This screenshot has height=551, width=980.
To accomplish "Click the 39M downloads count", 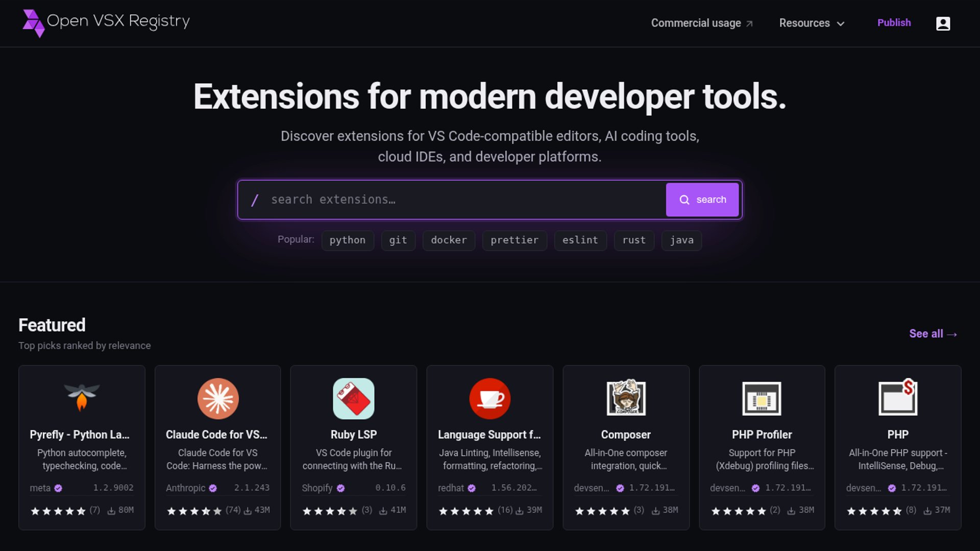I will (x=534, y=510).
